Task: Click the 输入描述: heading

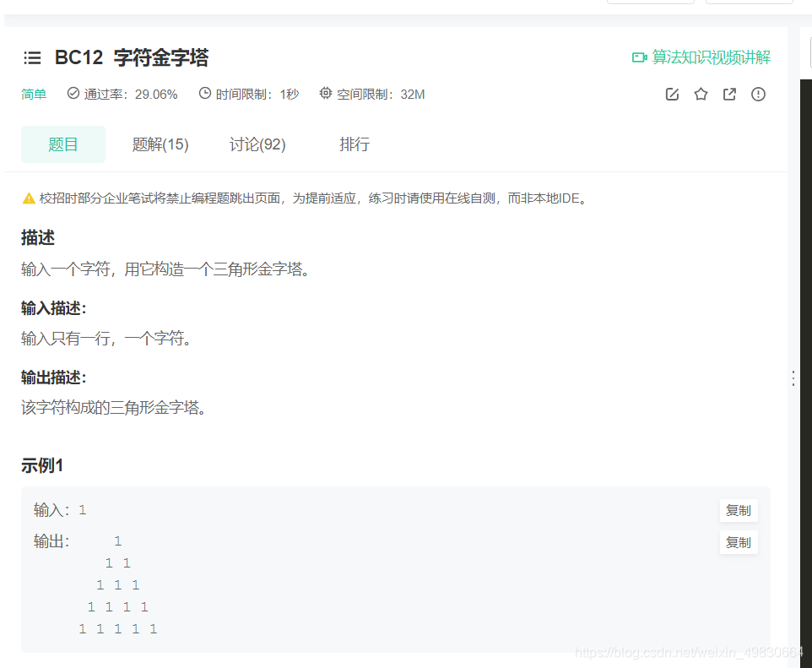Action: tap(53, 308)
